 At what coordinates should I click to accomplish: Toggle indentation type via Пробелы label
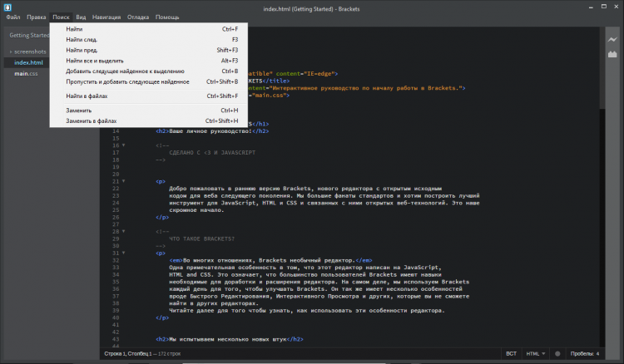point(580,354)
